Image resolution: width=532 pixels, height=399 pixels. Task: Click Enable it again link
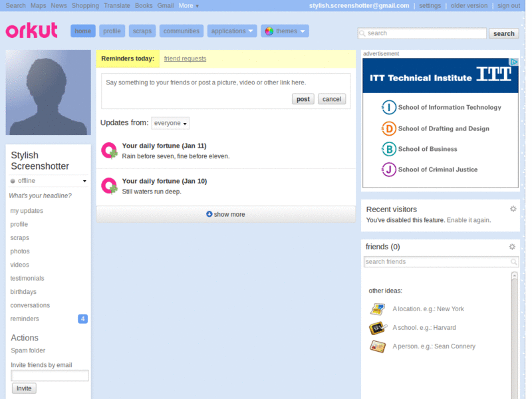[468, 220]
